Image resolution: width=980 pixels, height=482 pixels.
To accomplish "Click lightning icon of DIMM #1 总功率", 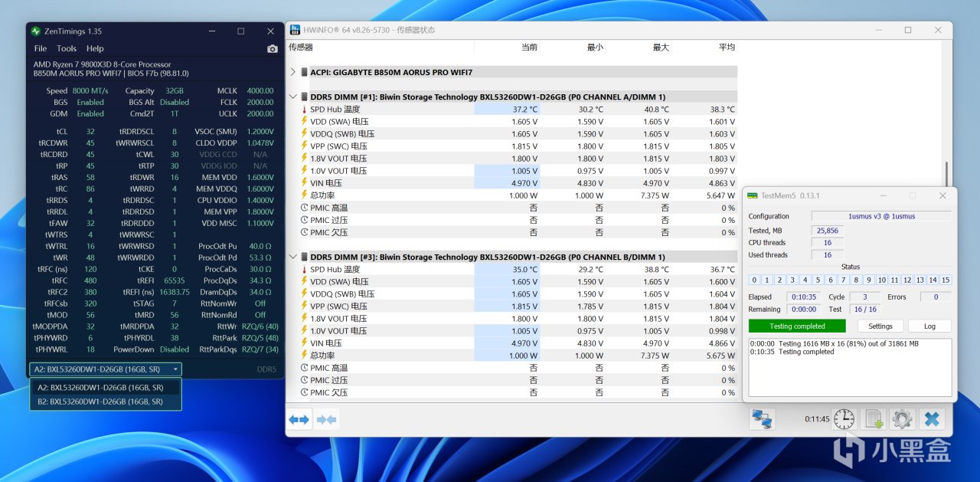I will (304, 195).
